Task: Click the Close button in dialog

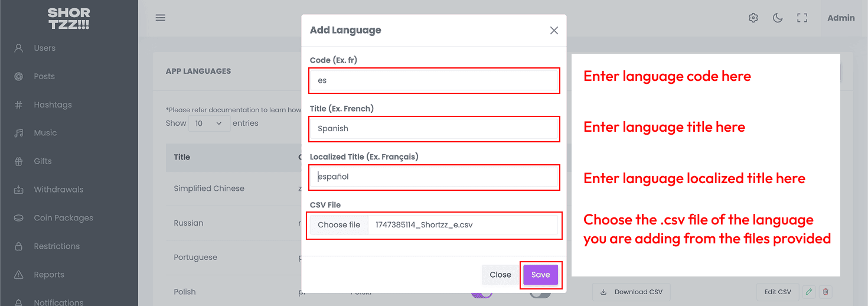Action: (x=500, y=275)
